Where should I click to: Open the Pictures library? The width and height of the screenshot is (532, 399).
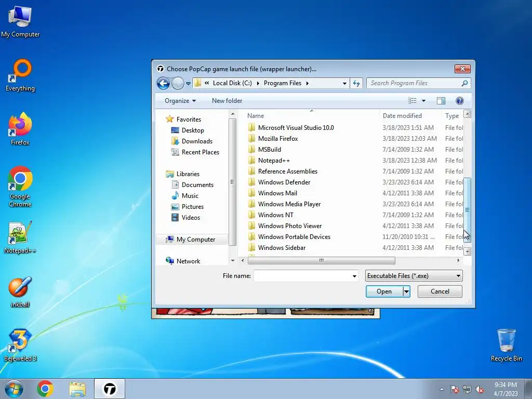[x=192, y=207]
